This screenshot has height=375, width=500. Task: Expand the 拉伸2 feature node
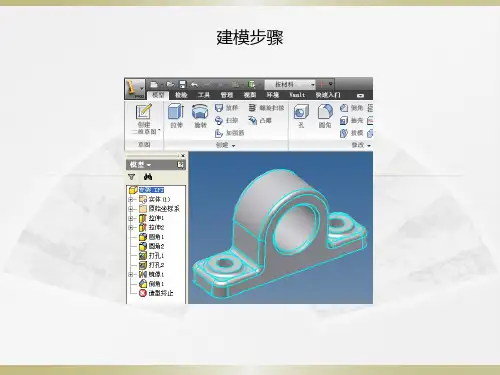131,228
